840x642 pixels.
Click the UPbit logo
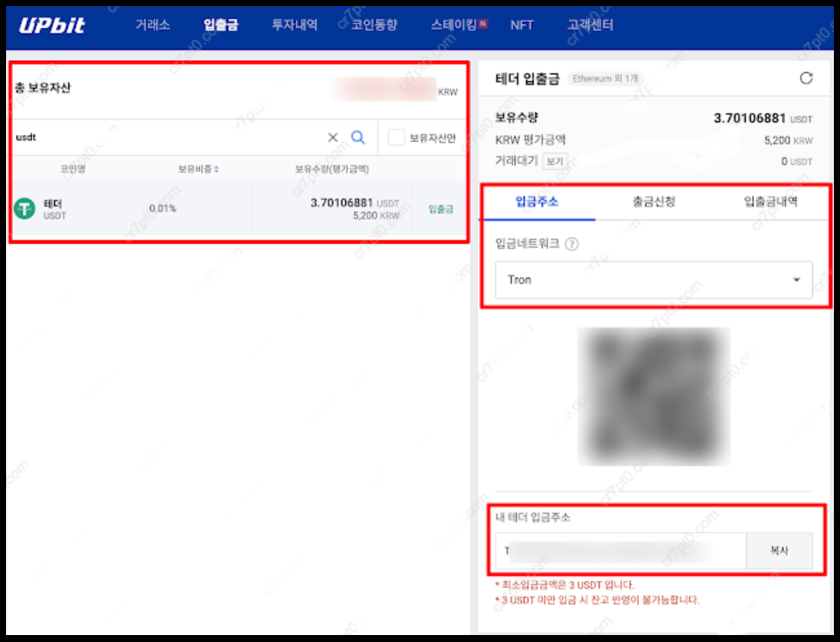coord(52,25)
